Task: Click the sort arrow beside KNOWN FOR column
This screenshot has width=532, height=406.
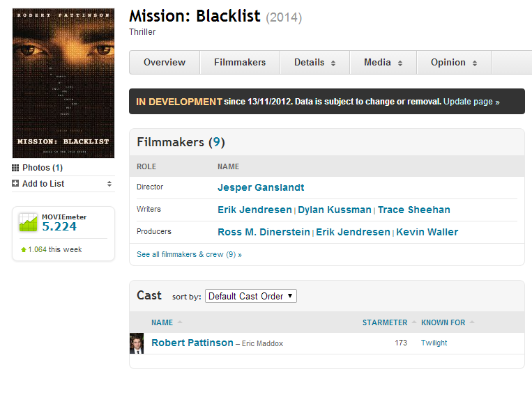Action: pos(472,322)
